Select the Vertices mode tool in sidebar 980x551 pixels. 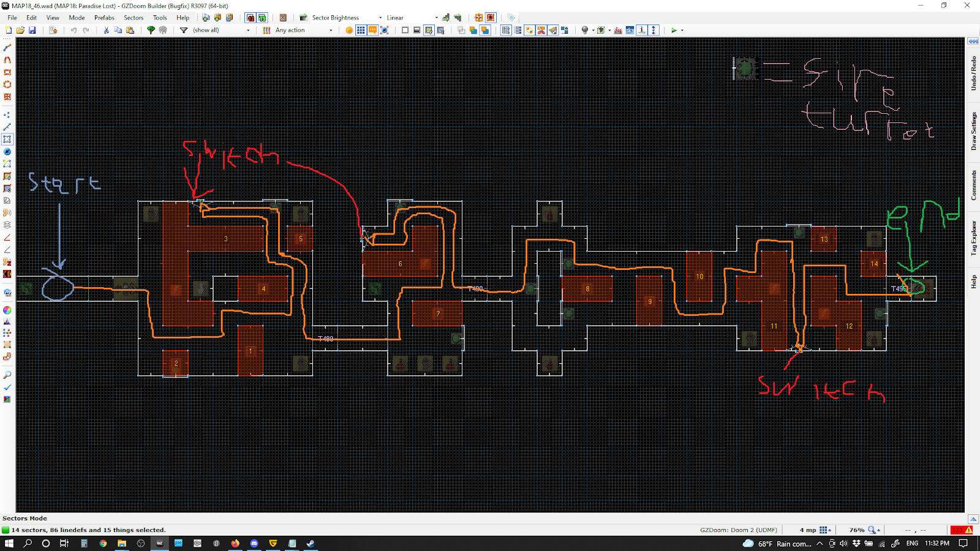click(7, 115)
